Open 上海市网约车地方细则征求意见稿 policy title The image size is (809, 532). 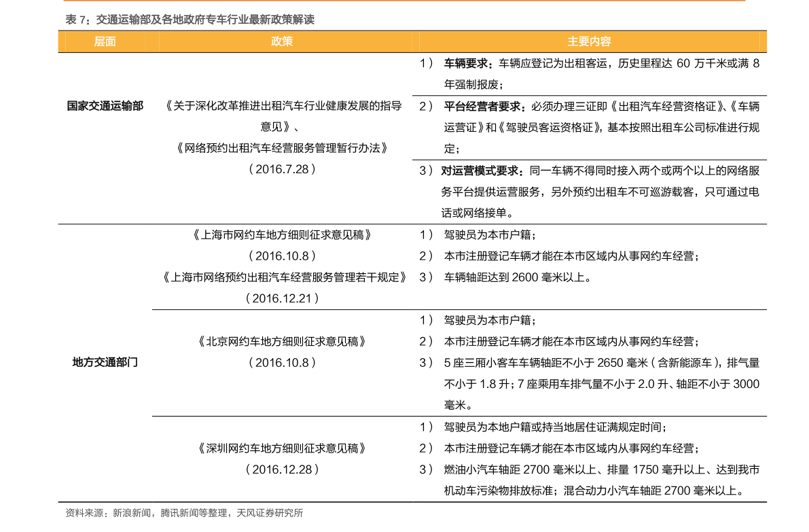pos(282,235)
